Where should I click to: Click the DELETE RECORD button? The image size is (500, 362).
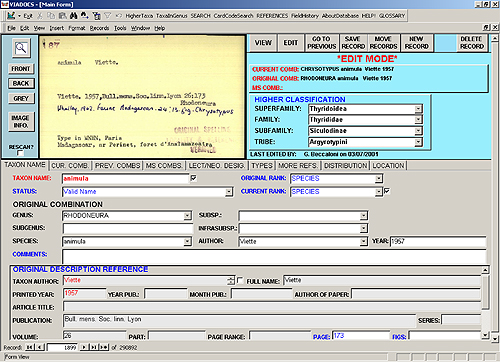pos(472,43)
